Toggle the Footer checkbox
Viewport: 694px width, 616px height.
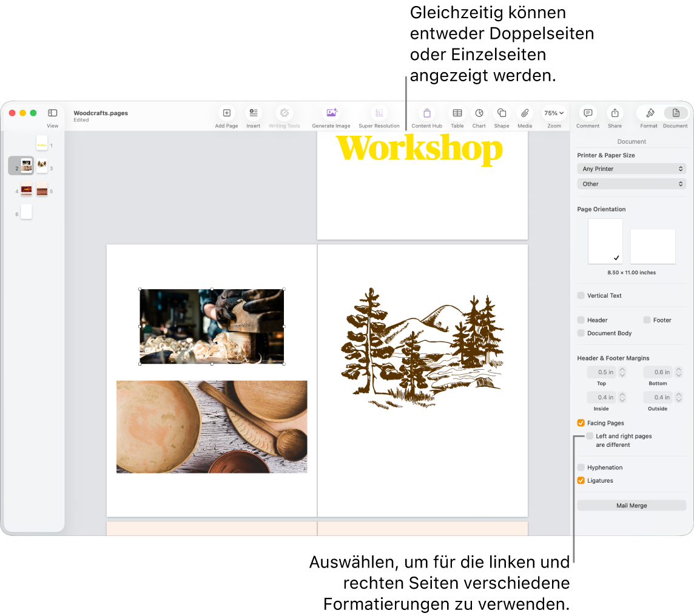click(647, 320)
